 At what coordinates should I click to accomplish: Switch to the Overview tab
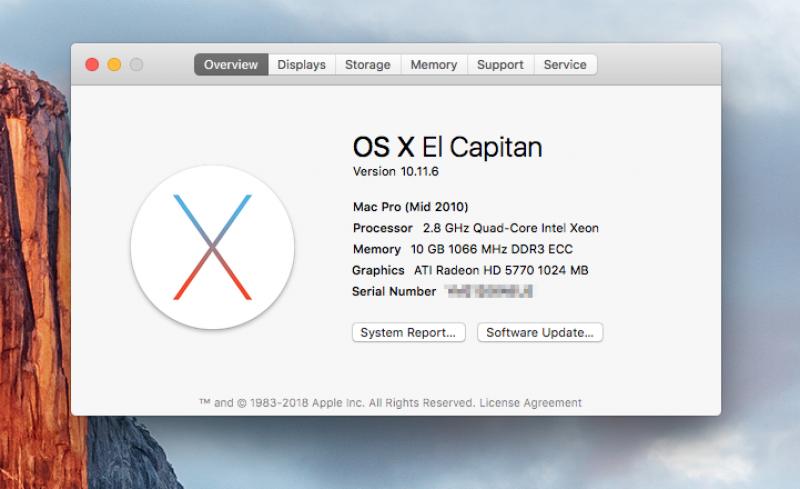(231, 65)
